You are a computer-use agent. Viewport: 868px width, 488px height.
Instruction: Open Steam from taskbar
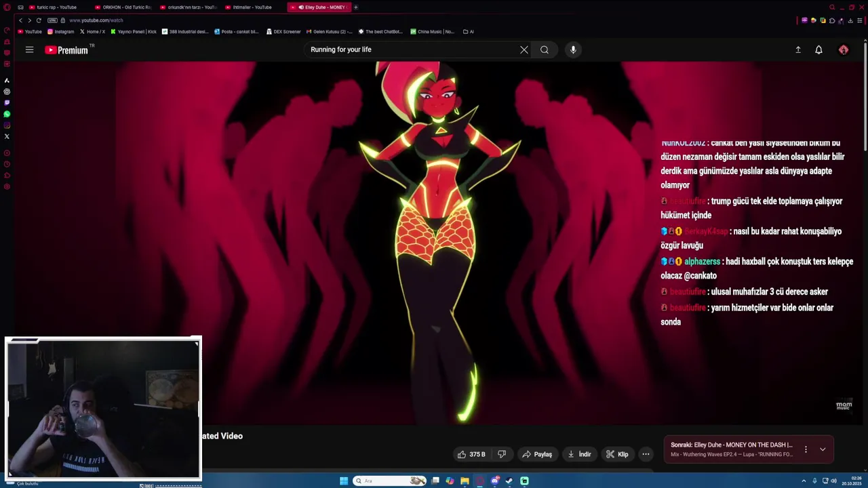(509, 481)
